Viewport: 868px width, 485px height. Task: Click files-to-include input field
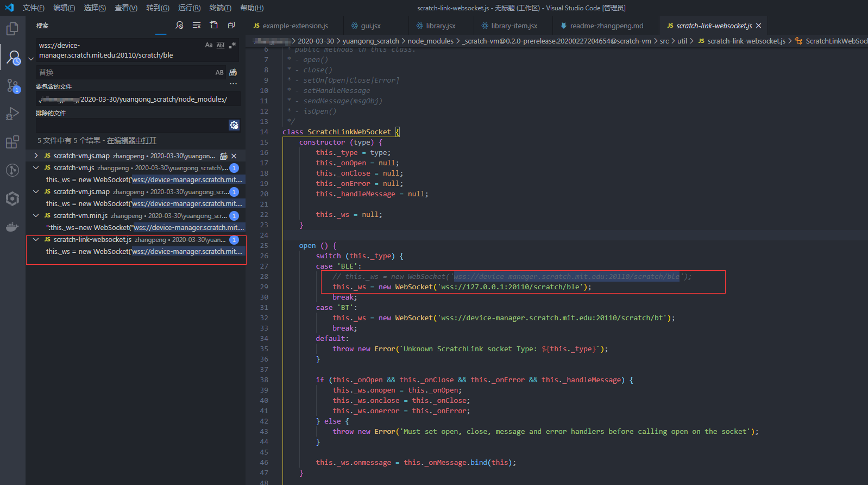(138, 100)
